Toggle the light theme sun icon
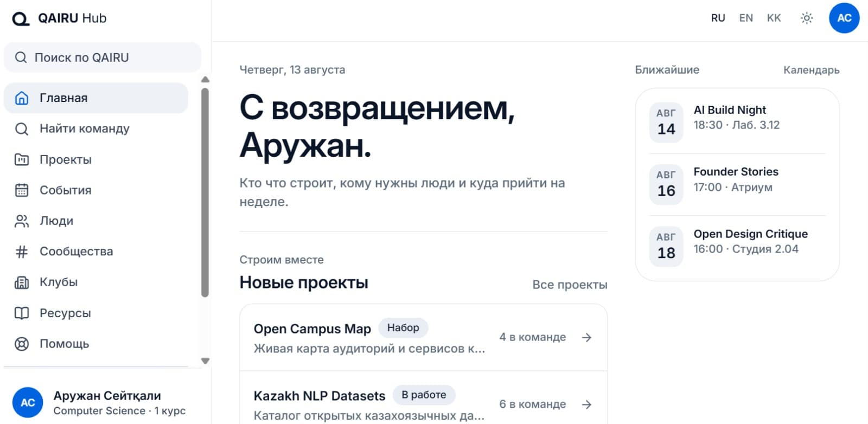 pos(807,18)
